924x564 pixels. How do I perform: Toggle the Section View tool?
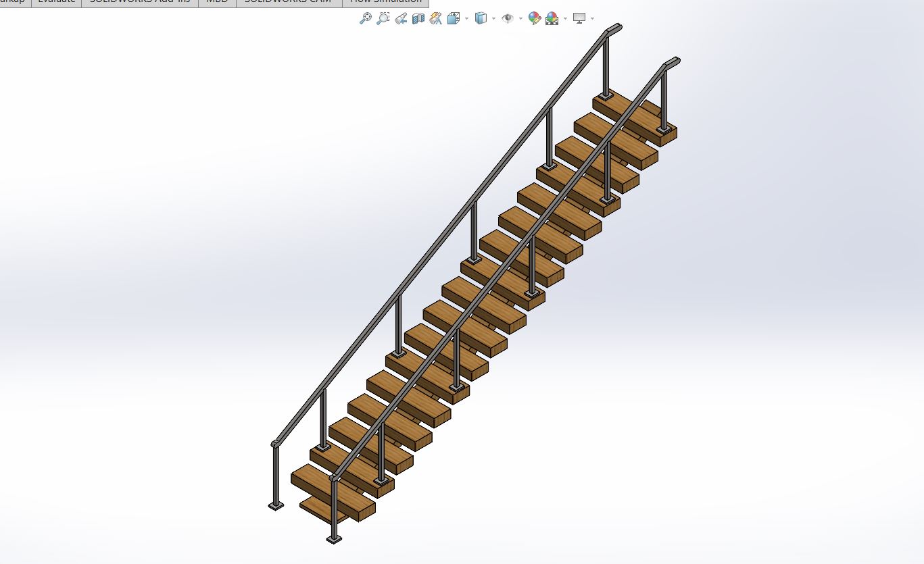coord(418,19)
